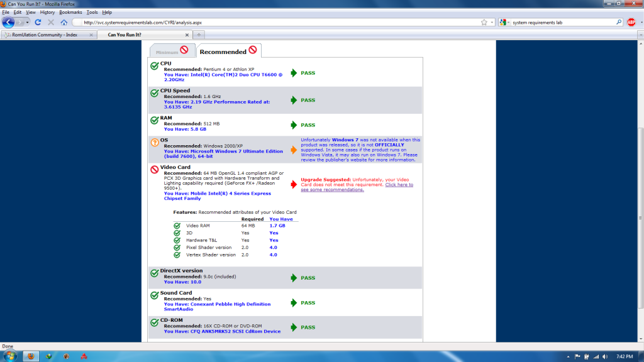
Task: Reload the current page
Action: tap(38, 23)
